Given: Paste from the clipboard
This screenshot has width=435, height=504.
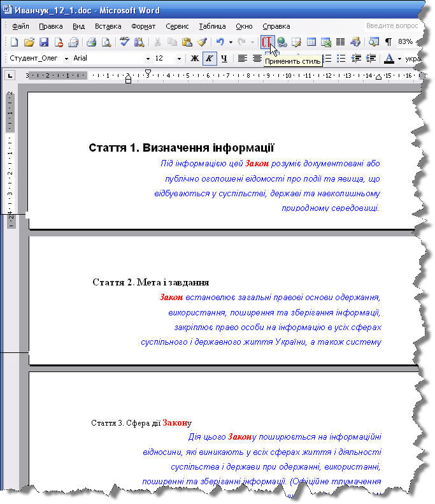Looking at the screenshot, I should [187, 42].
